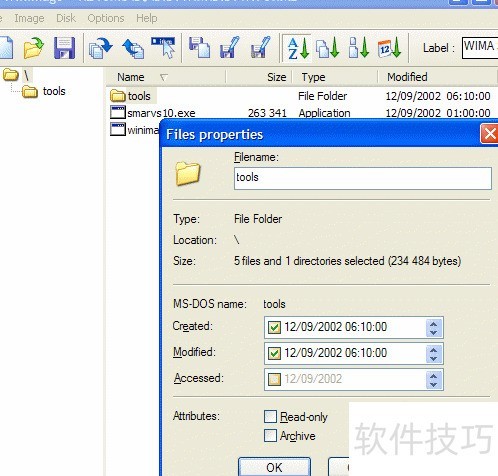Decrease Modified time with down spinner
This screenshot has height=476, width=498.
point(433,358)
